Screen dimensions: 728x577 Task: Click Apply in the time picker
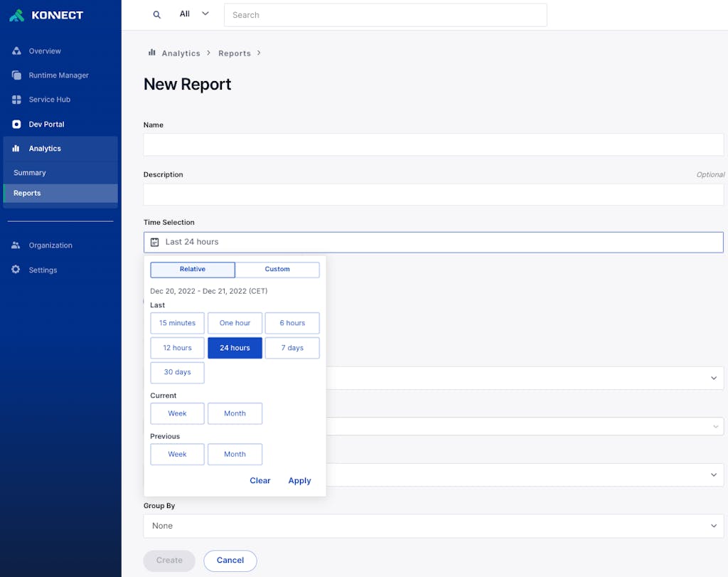(299, 481)
